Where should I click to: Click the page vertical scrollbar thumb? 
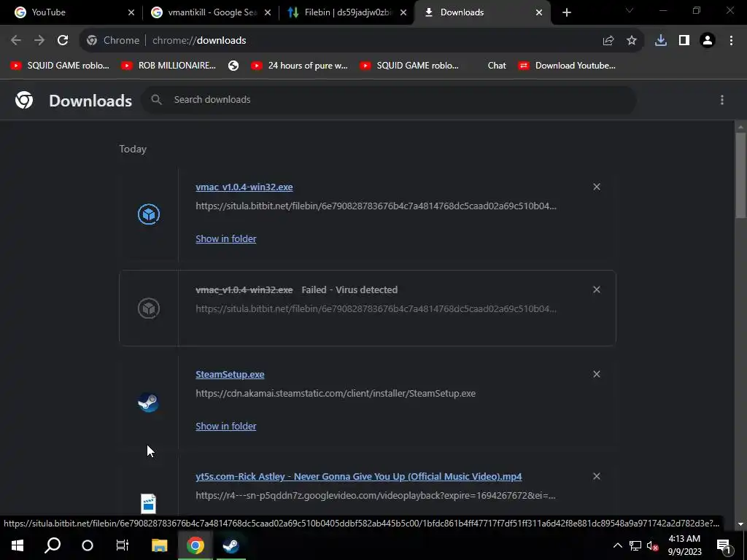tap(740, 175)
